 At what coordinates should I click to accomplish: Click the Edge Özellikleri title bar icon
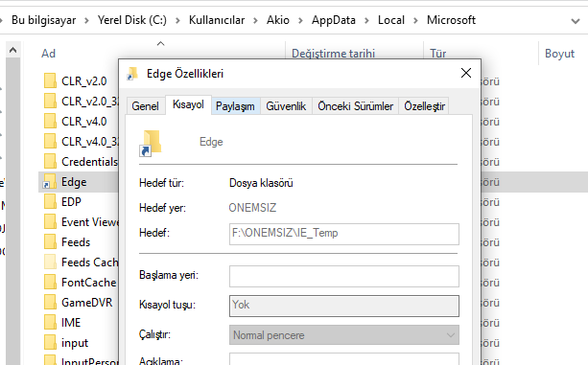tap(132, 74)
